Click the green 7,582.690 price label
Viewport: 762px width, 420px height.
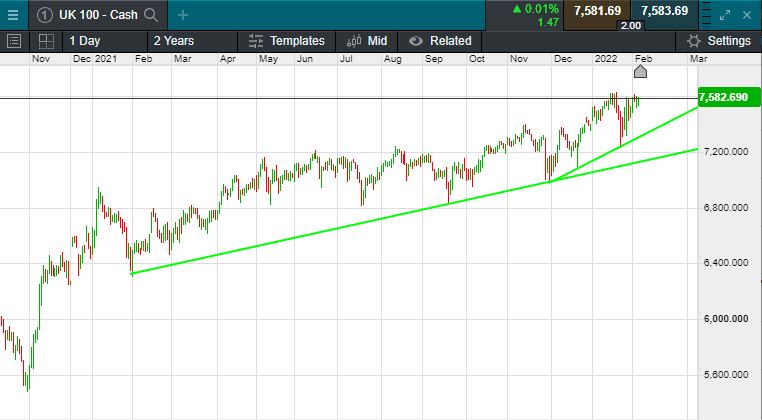coord(725,96)
